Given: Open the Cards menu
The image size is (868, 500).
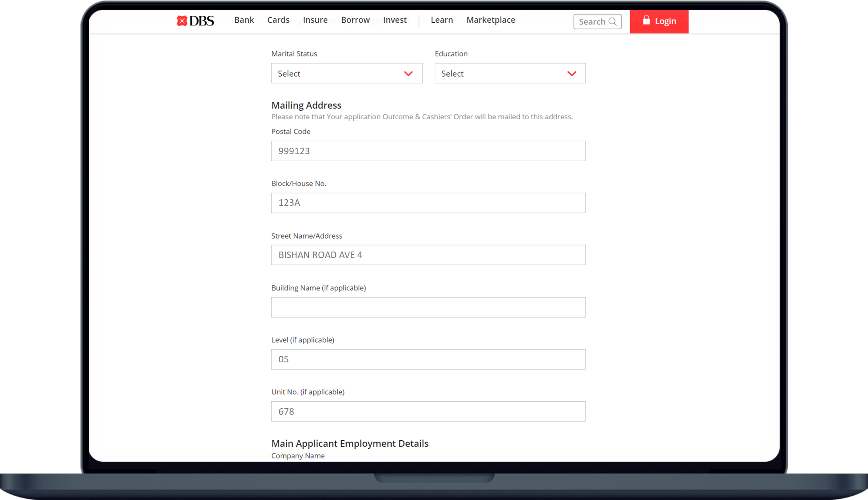Looking at the screenshot, I should click(x=278, y=20).
